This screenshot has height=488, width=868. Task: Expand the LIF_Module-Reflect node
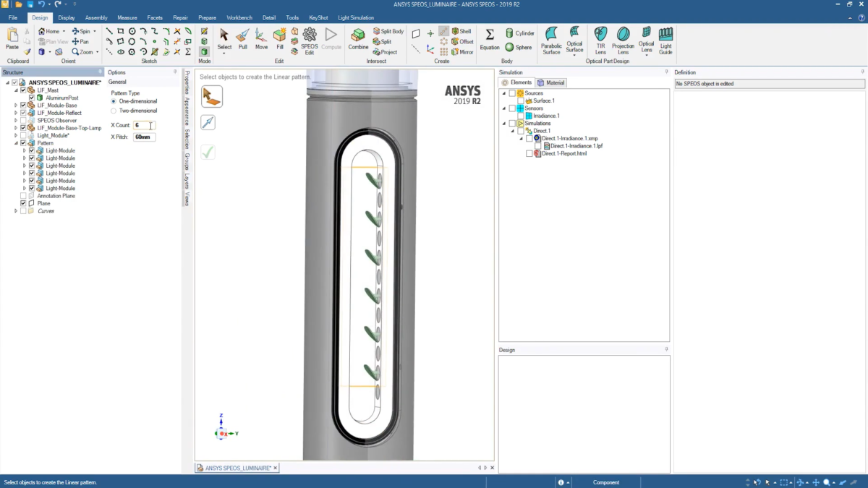point(16,113)
